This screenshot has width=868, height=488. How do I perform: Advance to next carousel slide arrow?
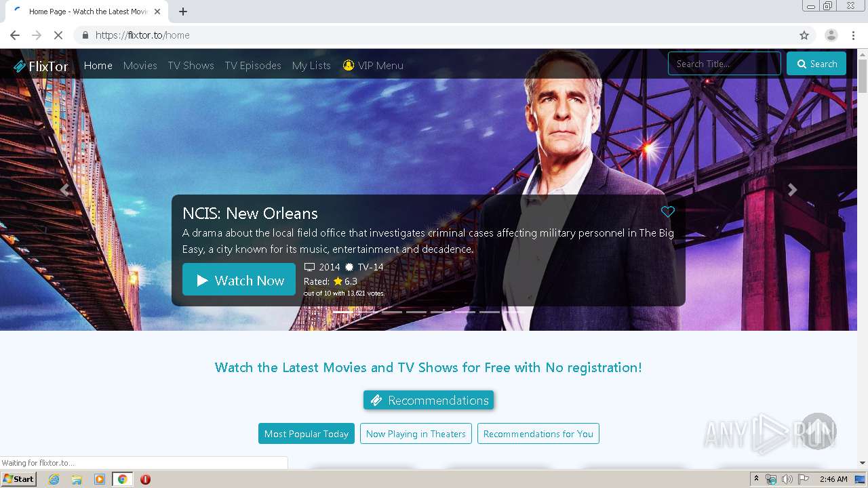click(x=792, y=190)
